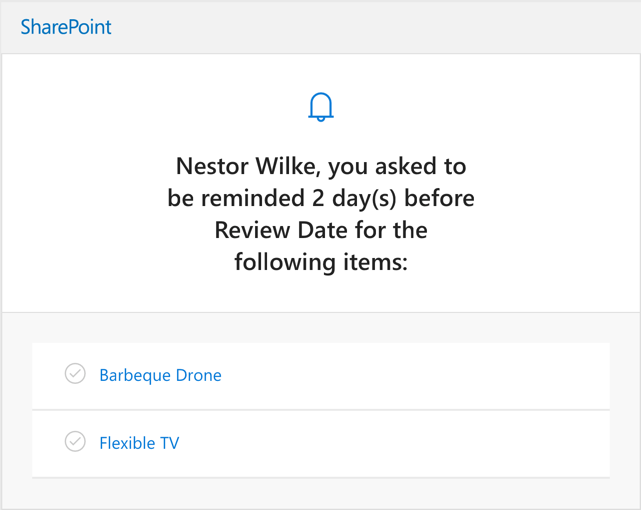Click the "following items:" heading line

[x=320, y=263]
